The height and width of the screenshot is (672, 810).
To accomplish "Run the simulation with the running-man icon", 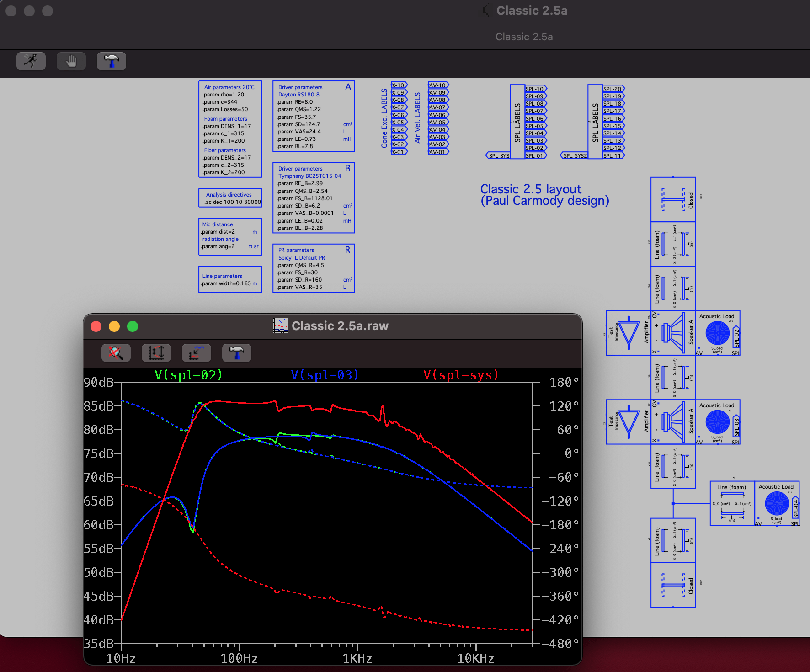I will 31,61.
